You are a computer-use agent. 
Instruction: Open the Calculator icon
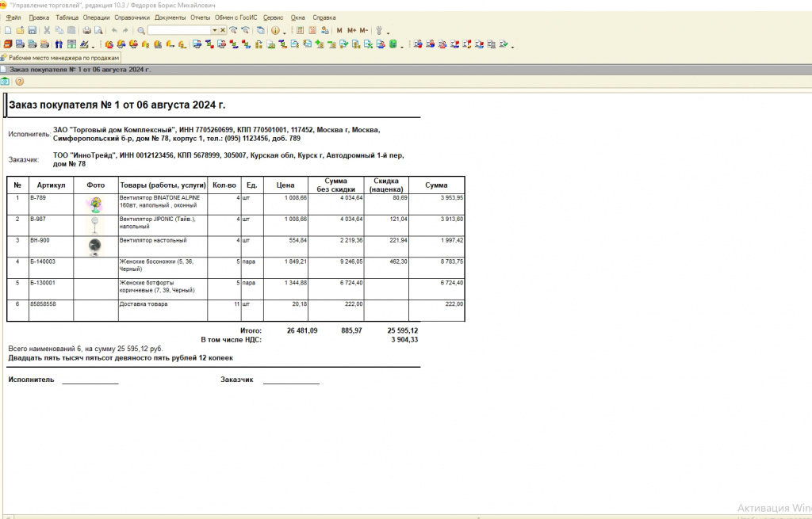tap(301, 30)
